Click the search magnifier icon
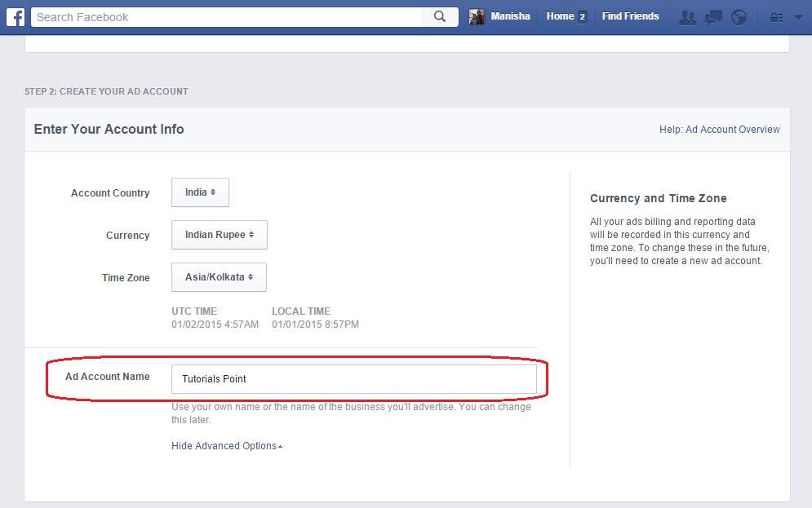812x508 pixels. click(x=439, y=15)
